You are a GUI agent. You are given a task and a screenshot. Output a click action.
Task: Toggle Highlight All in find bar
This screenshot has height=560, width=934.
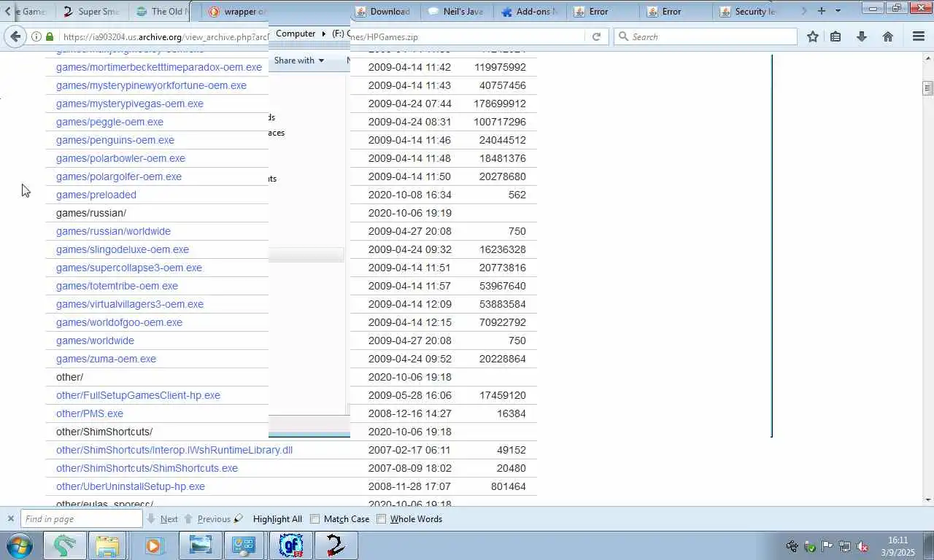[x=277, y=519]
